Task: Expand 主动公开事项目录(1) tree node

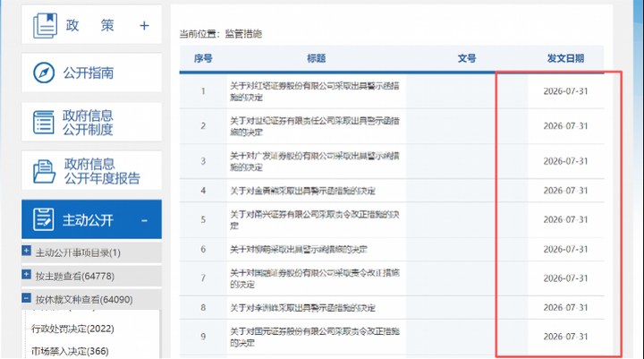Action: (x=26, y=251)
